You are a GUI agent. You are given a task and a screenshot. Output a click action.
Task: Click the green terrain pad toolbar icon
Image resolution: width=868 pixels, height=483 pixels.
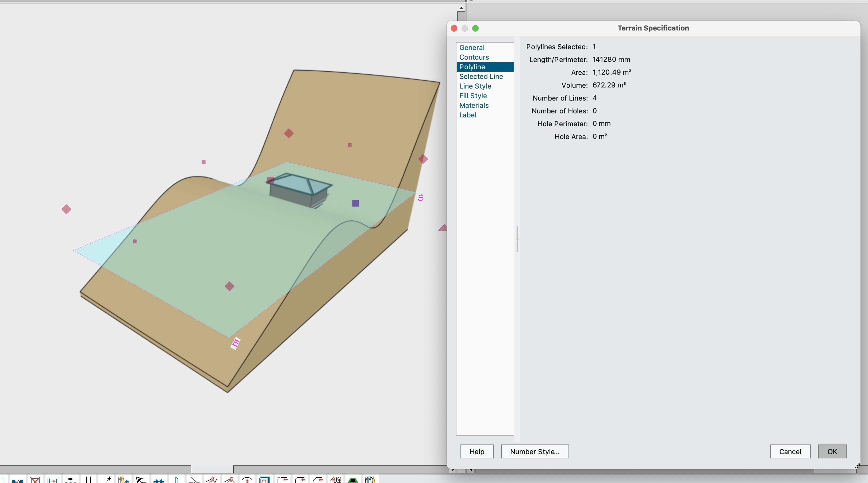pos(353,480)
